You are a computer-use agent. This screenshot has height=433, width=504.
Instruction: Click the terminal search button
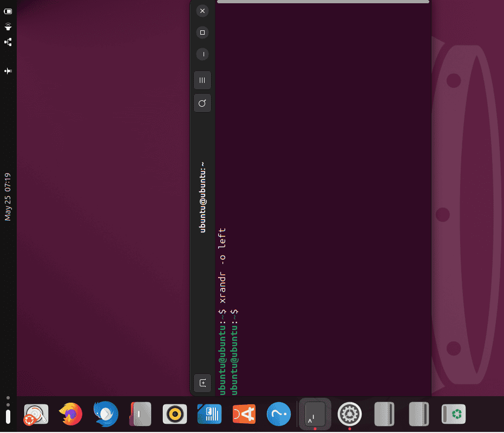(202, 104)
